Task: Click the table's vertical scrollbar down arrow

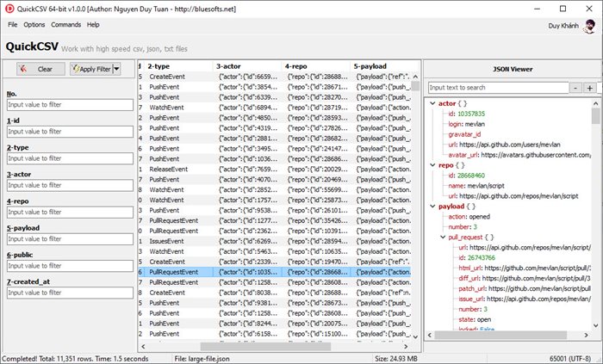Action: 415,336
